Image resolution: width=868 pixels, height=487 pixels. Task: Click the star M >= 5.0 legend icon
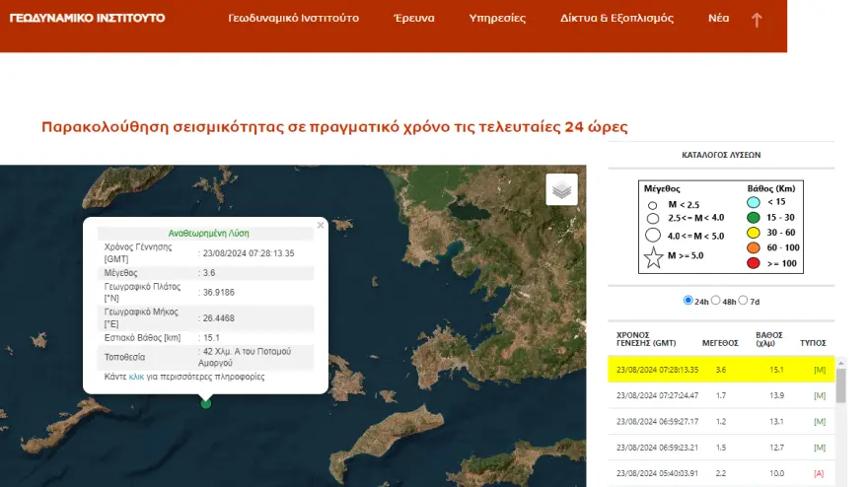click(651, 260)
